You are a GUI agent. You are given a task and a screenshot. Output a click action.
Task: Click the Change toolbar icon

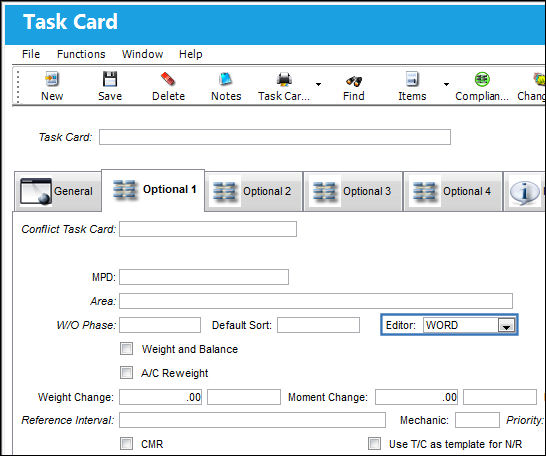[x=540, y=79]
